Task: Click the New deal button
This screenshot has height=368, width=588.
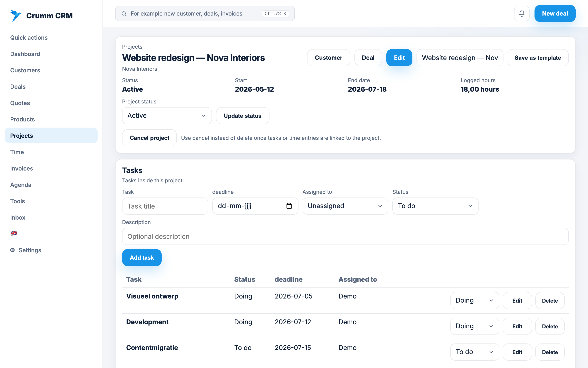Action: pyautogui.click(x=555, y=14)
